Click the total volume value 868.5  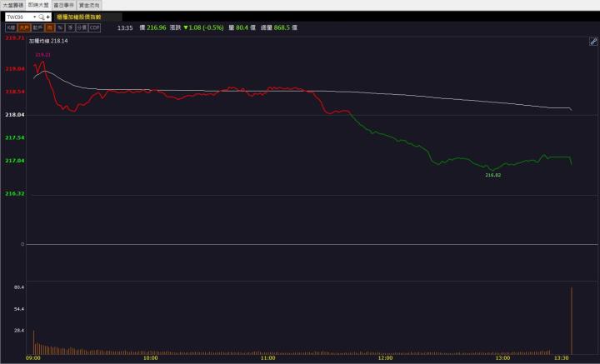point(282,27)
